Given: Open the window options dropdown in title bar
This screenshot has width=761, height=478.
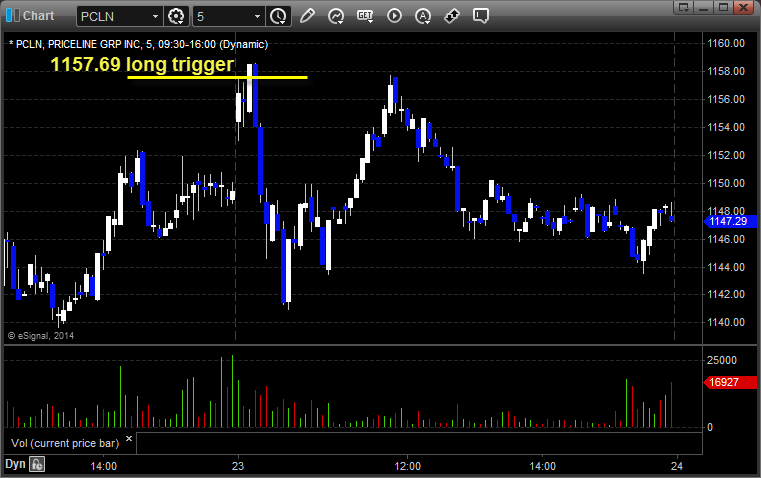Looking at the screenshot, I should [x=683, y=7].
